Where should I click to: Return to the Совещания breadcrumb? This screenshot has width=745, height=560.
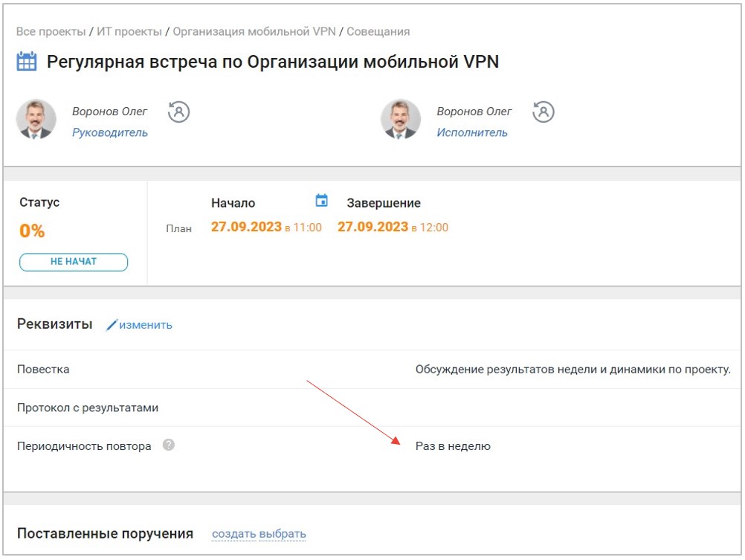378,32
